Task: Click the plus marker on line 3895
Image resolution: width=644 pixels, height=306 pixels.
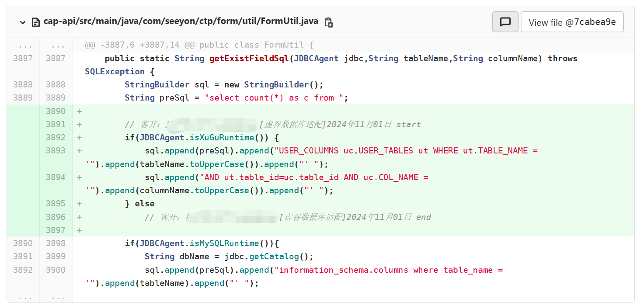Action: (79, 203)
